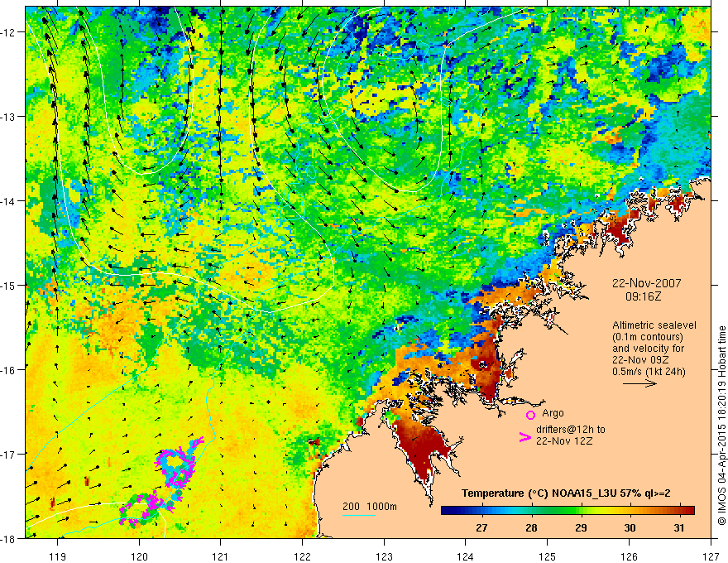Click latitude axis label -17
Viewport: 728px width, 563px height.
(8, 455)
